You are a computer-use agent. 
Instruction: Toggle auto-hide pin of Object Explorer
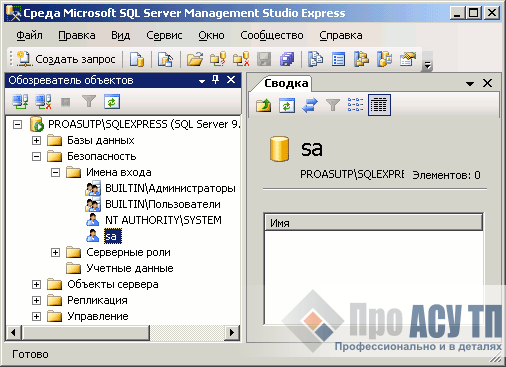pos(216,80)
